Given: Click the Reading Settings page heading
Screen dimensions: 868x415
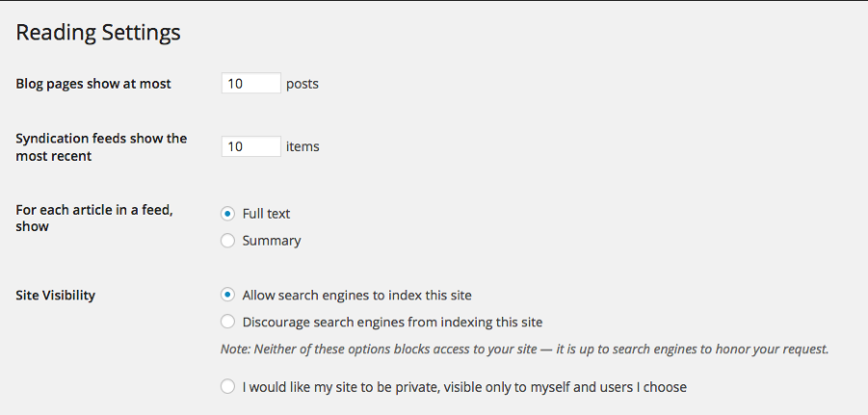Looking at the screenshot, I should pos(98,32).
